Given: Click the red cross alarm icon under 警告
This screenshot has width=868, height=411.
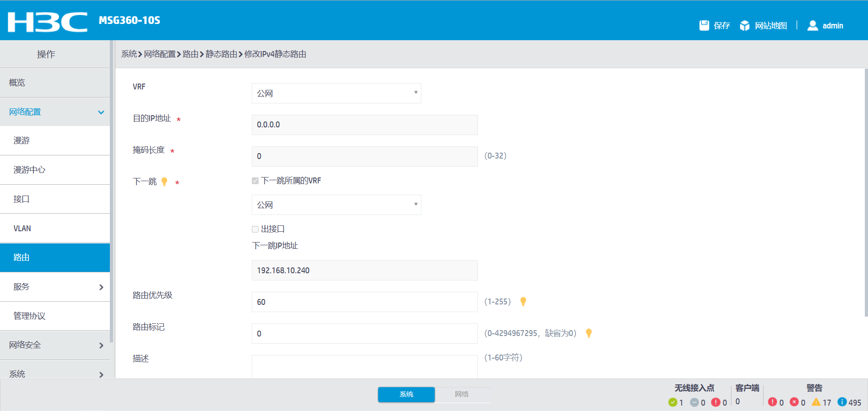Looking at the screenshot, I should click(794, 402).
